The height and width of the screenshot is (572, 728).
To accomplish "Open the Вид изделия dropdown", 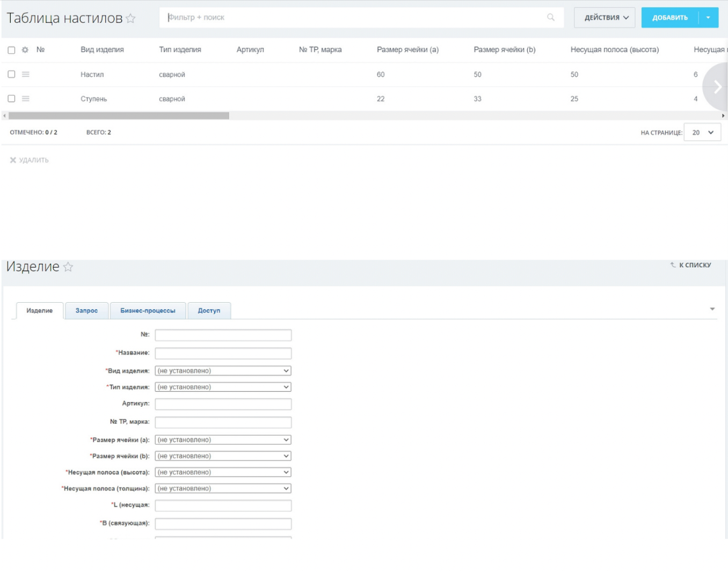I will pos(223,370).
